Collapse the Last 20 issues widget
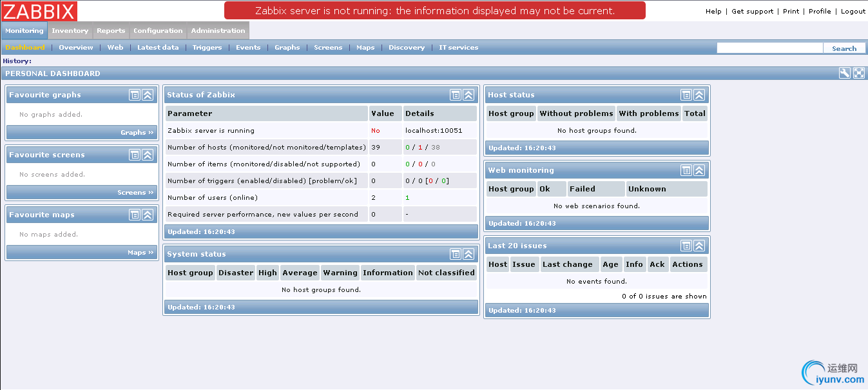This screenshot has width=868, height=390. point(699,246)
